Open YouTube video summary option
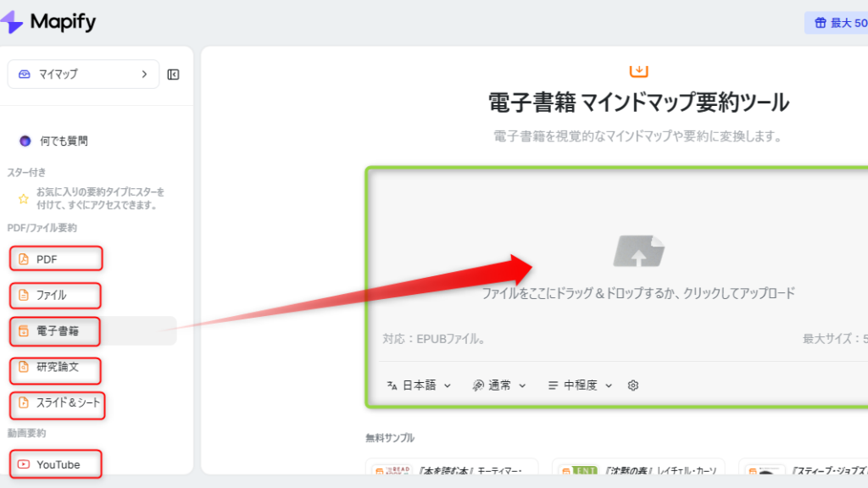Viewport: 868px width, 488px height. [x=57, y=464]
